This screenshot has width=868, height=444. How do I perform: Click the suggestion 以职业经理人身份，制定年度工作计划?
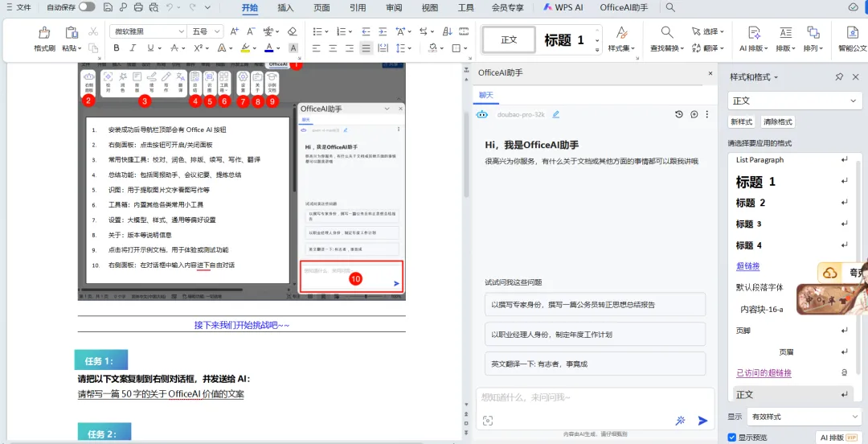pos(595,335)
